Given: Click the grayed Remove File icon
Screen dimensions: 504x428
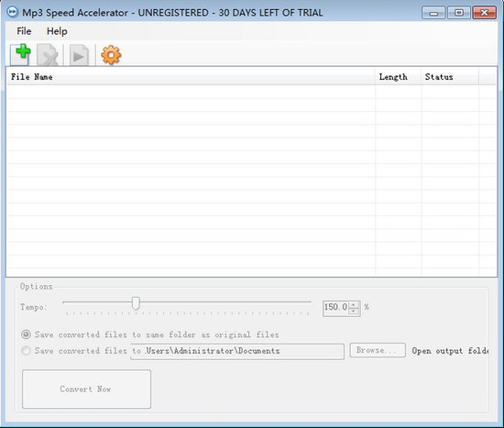Looking at the screenshot, I should click(x=48, y=55).
